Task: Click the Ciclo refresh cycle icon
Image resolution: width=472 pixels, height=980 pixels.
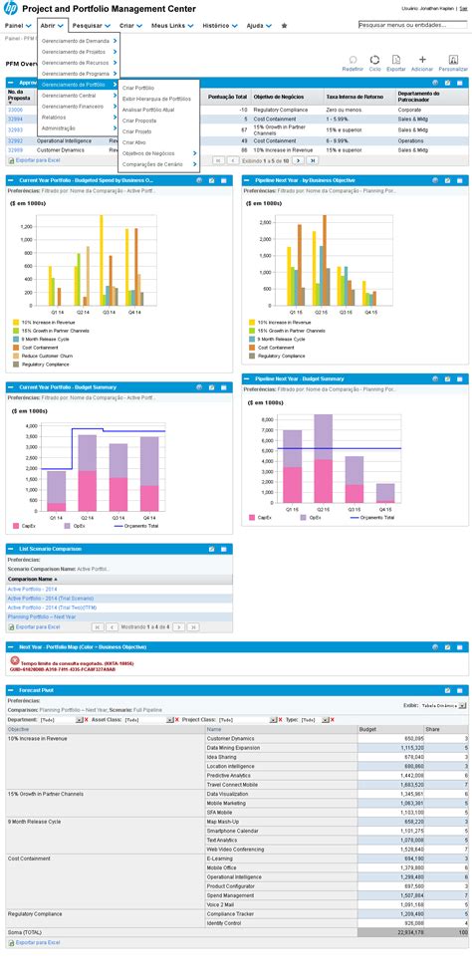Action: tap(374, 60)
